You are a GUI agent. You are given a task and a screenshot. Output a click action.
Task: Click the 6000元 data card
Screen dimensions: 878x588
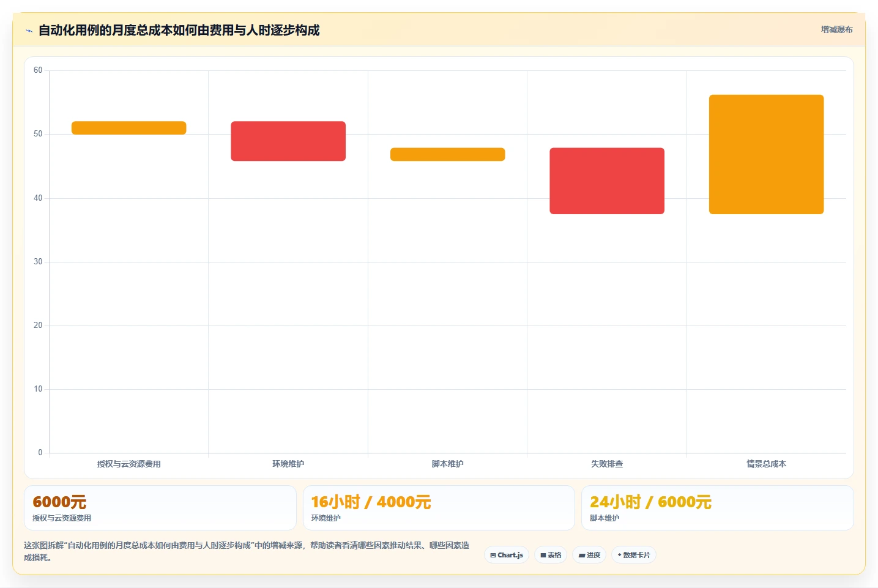coord(160,508)
